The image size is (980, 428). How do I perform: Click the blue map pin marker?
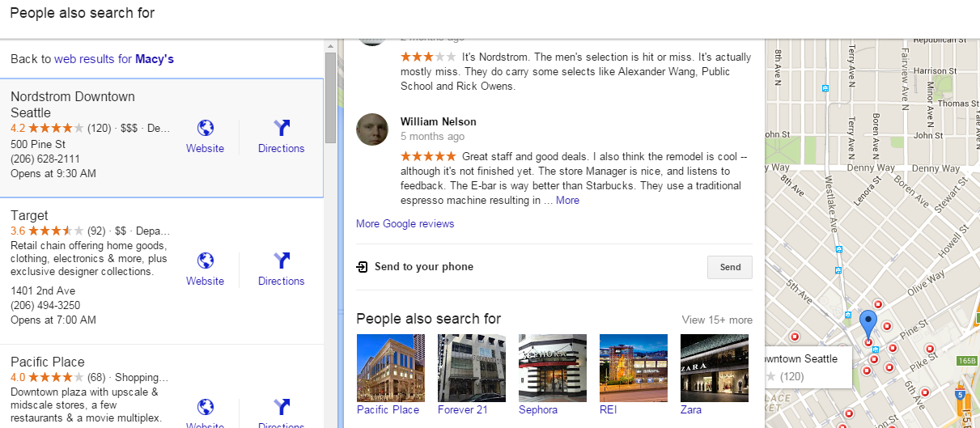pos(868,324)
